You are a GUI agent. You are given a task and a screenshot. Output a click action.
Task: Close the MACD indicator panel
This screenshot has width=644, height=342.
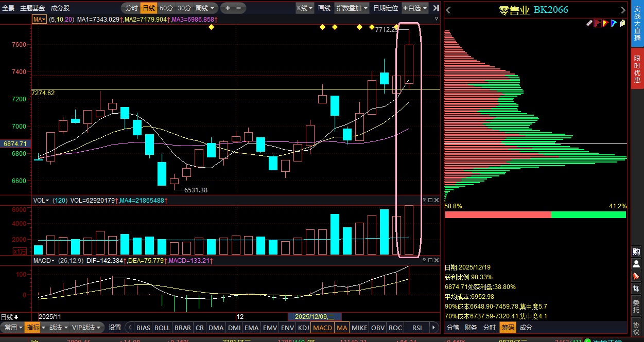coord(437,261)
